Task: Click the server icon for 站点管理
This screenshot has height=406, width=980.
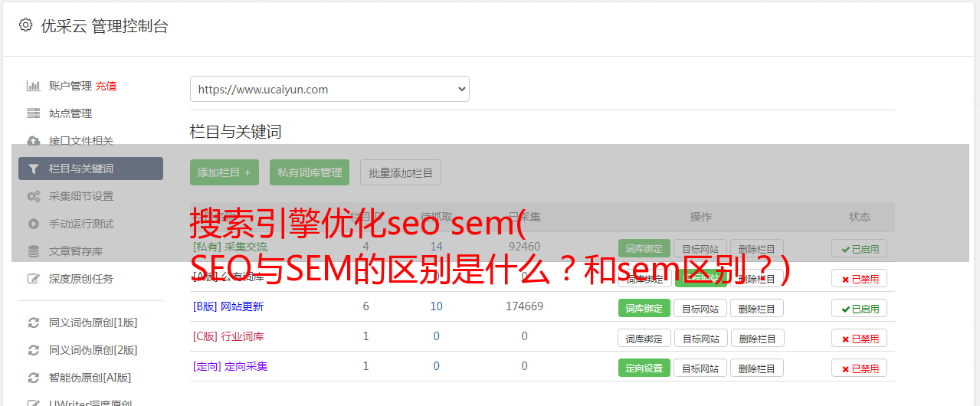Action: tap(34, 113)
